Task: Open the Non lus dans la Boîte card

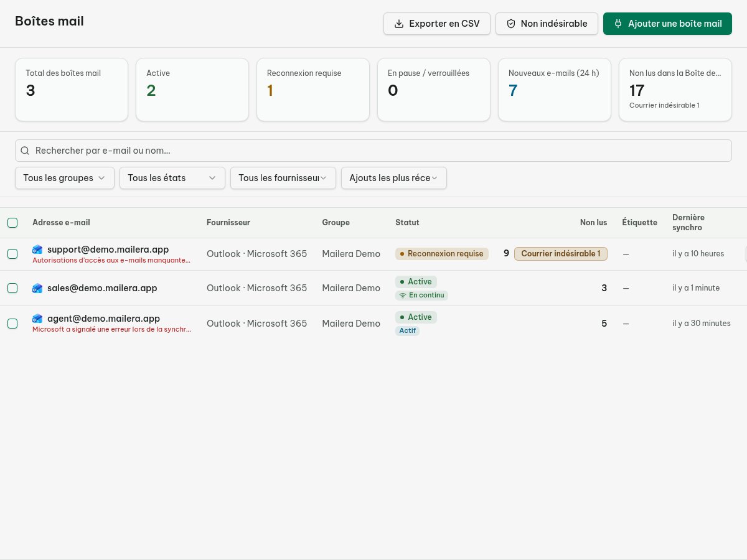Action: 675,90
